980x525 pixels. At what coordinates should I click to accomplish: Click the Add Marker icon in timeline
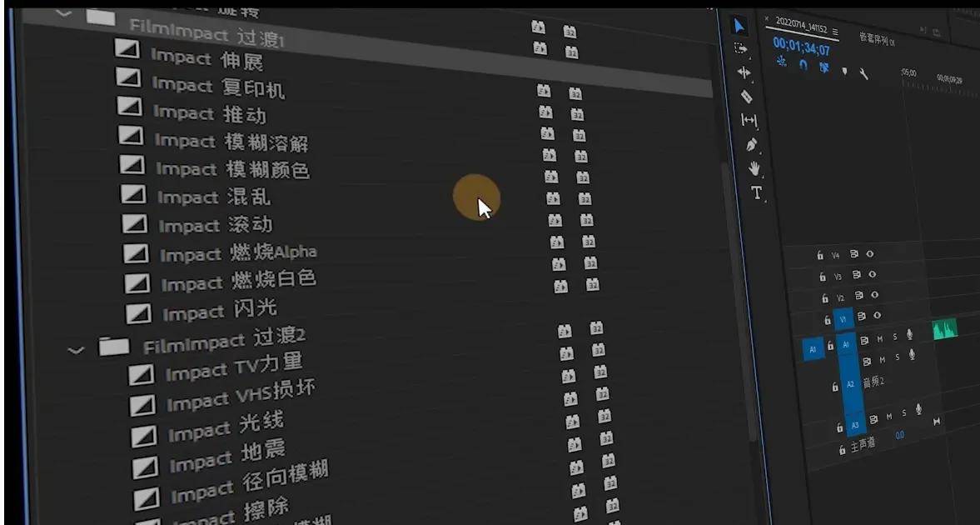844,72
